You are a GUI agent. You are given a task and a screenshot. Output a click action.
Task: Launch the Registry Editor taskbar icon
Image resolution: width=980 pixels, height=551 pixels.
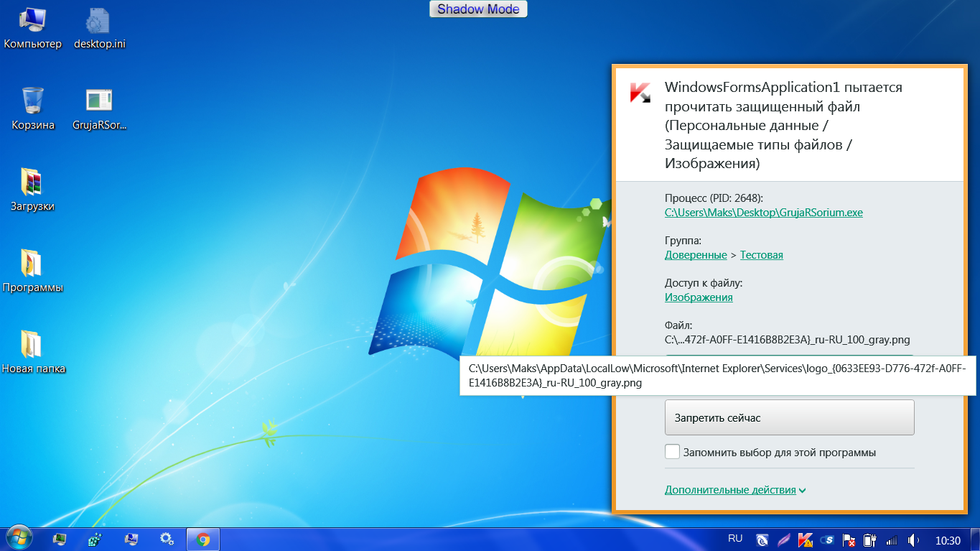pyautogui.click(x=95, y=539)
